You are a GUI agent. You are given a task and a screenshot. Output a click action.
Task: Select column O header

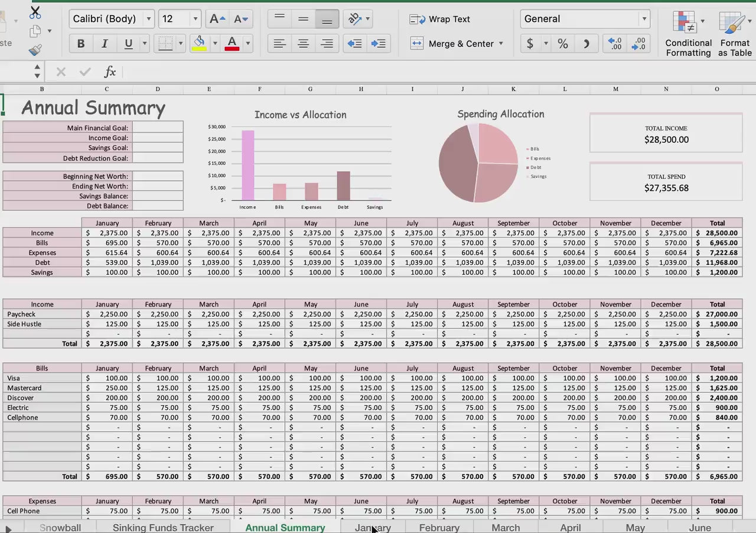pyautogui.click(x=717, y=89)
